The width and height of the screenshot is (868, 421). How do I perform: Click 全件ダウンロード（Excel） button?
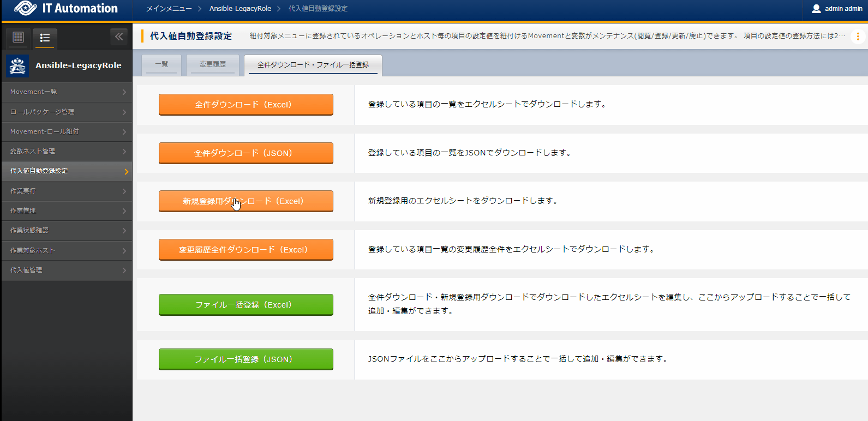246,105
